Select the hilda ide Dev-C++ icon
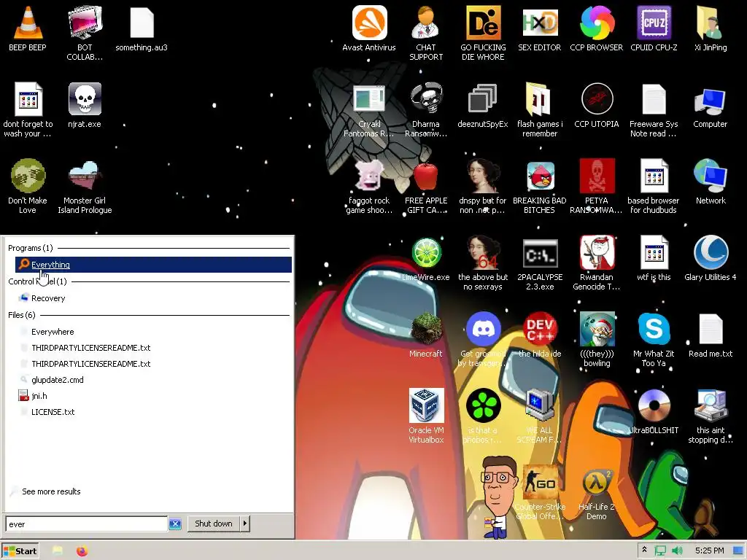This screenshot has height=560, width=747. pyautogui.click(x=540, y=335)
